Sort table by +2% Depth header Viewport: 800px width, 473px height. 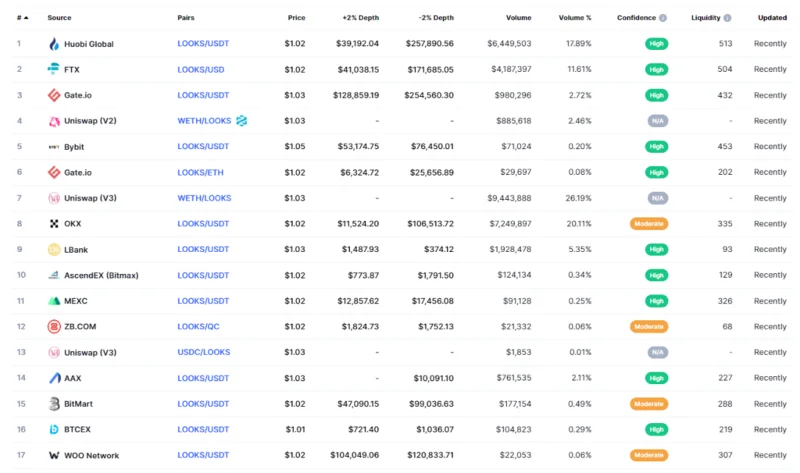(361, 18)
